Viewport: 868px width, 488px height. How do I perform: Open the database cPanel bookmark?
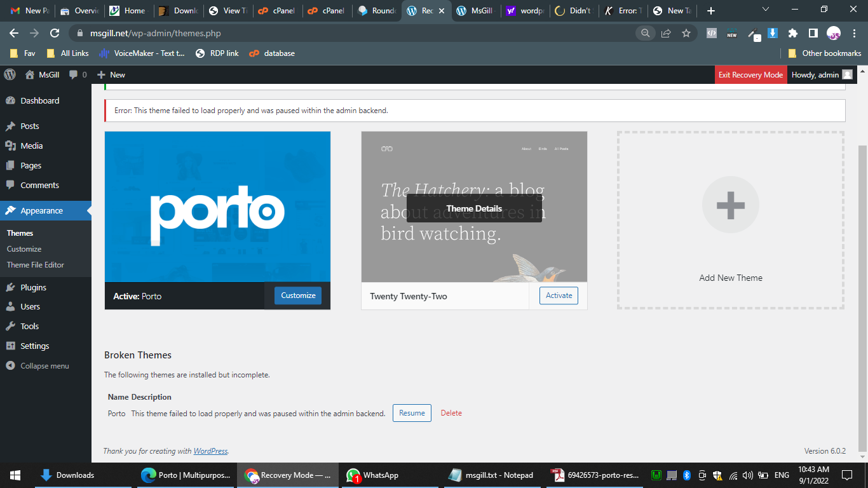pyautogui.click(x=272, y=53)
